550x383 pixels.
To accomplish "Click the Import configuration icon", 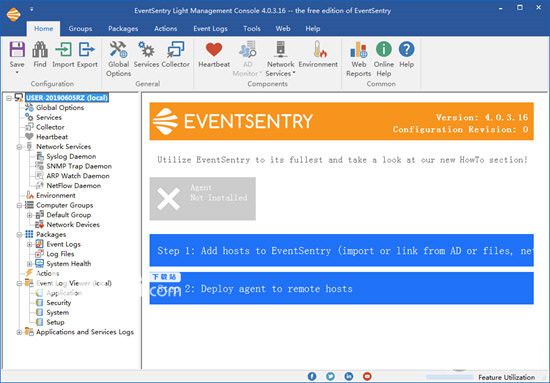I will [x=63, y=49].
